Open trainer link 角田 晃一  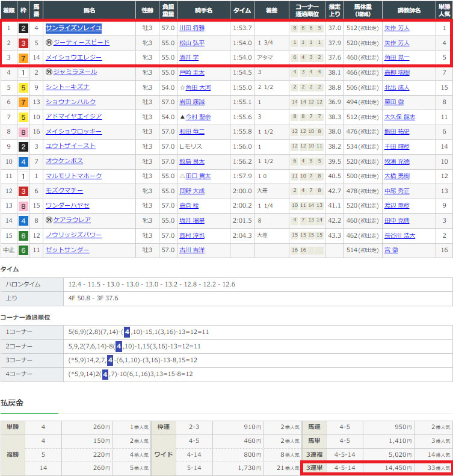click(x=396, y=58)
